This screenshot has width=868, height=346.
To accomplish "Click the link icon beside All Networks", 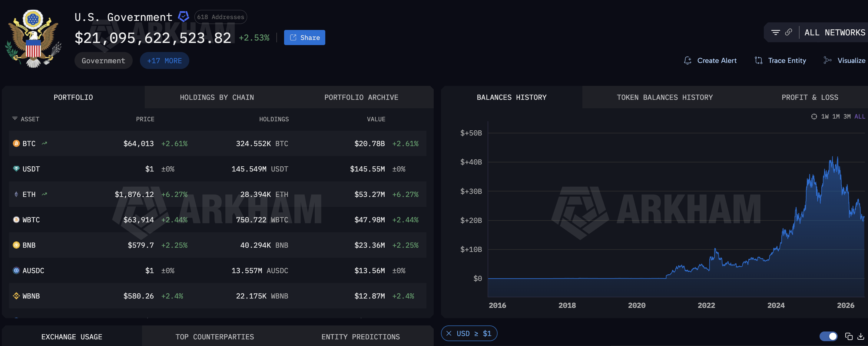I will tap(788, 32).
